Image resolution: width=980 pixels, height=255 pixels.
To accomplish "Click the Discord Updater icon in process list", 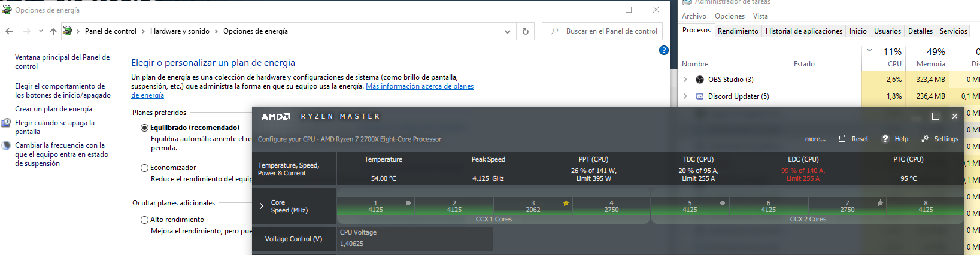I will pyautogui.click(x=700, y=96).
